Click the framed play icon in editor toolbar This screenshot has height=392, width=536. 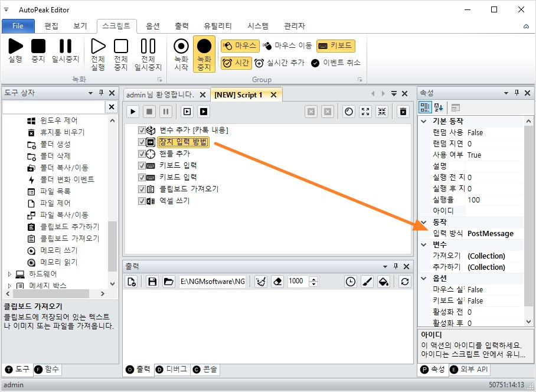tap(187, 112)
